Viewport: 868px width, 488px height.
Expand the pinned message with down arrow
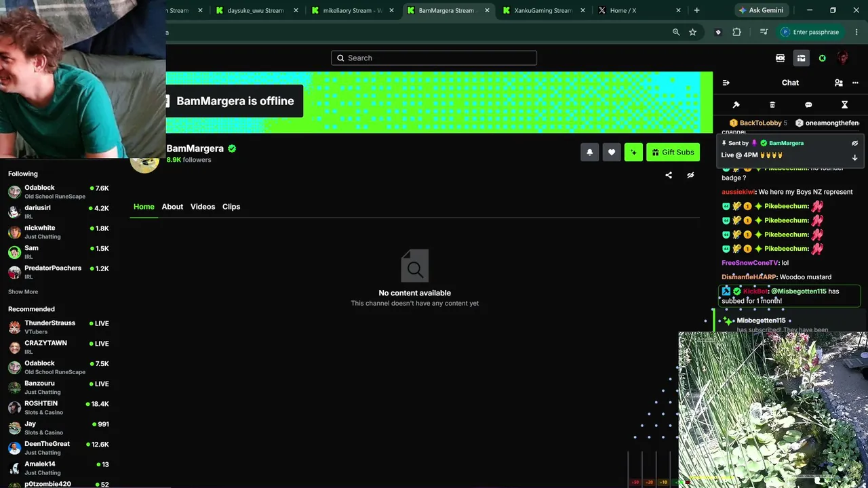(x=854, y=157)
